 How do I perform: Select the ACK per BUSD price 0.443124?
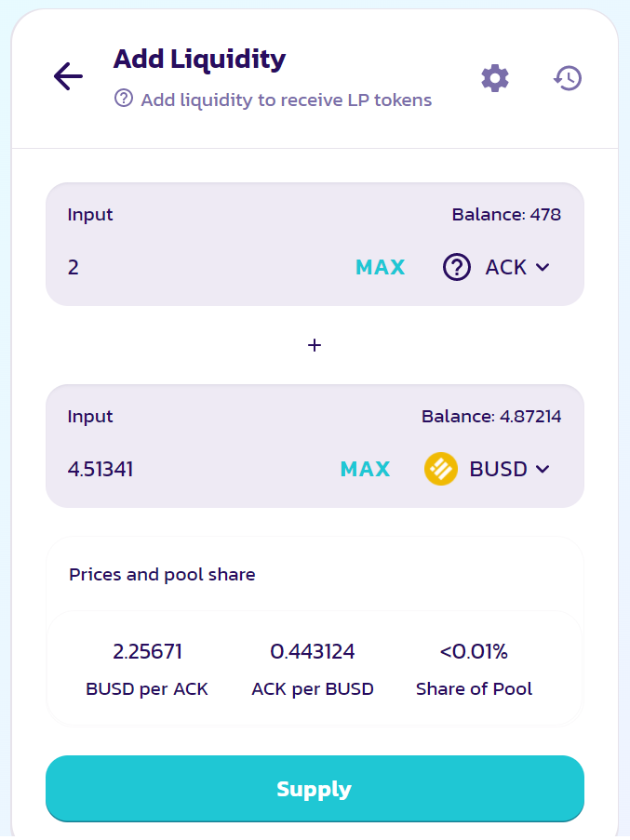tap(313, 652)
